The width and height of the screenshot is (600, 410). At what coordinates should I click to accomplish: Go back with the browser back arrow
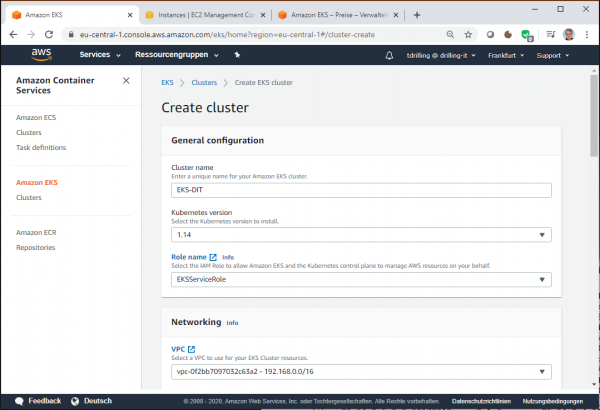tap(13, 34)
